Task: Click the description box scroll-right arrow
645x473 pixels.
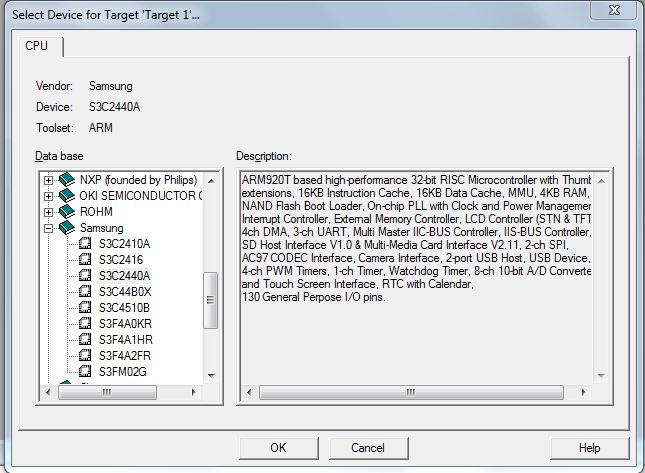Action: [583, 392]
